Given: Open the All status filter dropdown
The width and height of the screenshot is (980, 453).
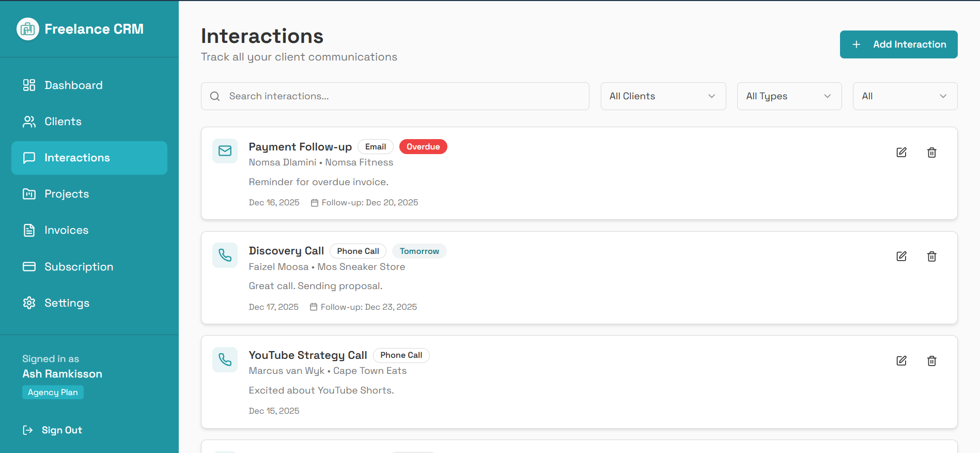Looking at the screenshot, I should pyautogui.click(x=905, y=96).
